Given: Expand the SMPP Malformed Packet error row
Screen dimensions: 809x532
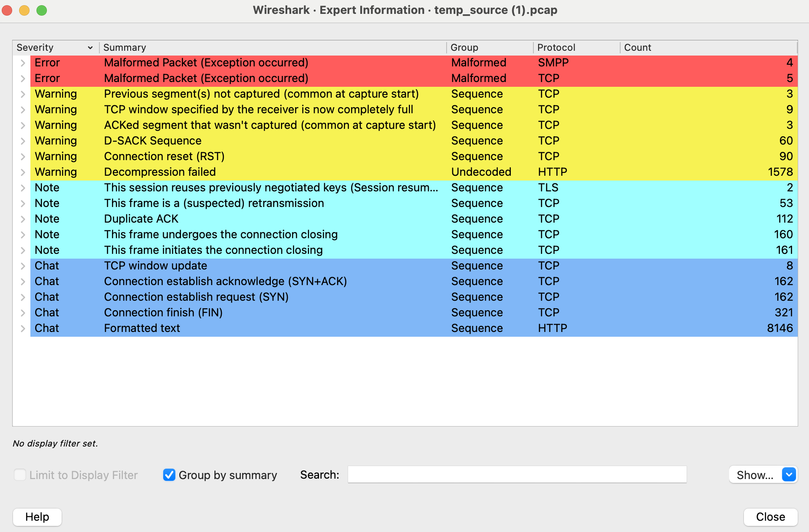Looking at the screenshot, I should [x=23, y=63].
